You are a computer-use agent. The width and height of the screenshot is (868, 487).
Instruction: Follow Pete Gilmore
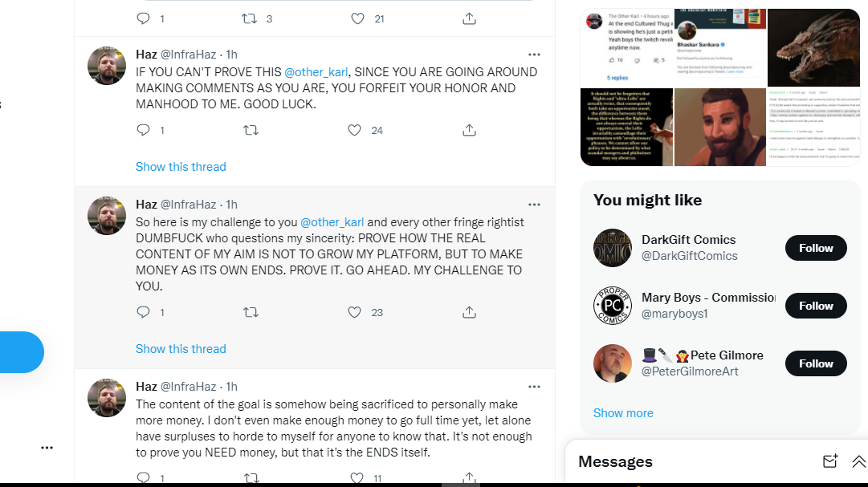click(x=816, y=363)
